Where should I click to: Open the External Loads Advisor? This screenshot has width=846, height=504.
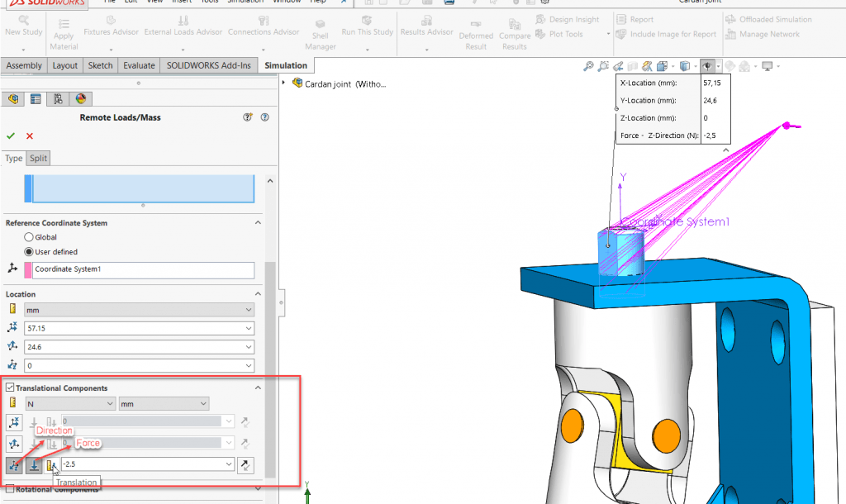[183, 26]
